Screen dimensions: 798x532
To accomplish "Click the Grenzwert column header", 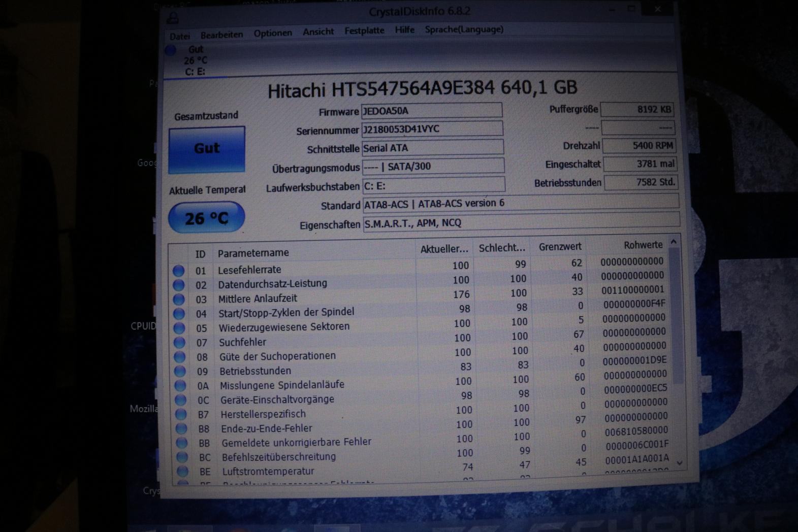I will pos(560,247).
